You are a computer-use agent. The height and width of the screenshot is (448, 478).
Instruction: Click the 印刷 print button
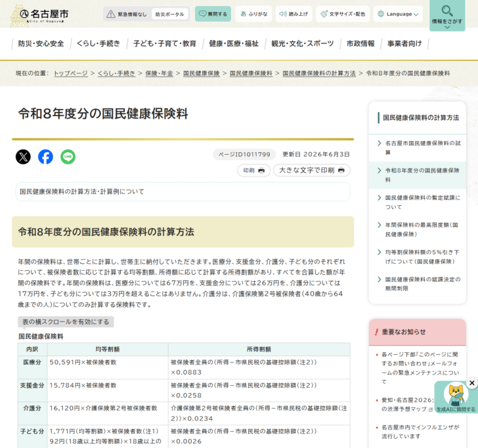(x=253, y=171)
